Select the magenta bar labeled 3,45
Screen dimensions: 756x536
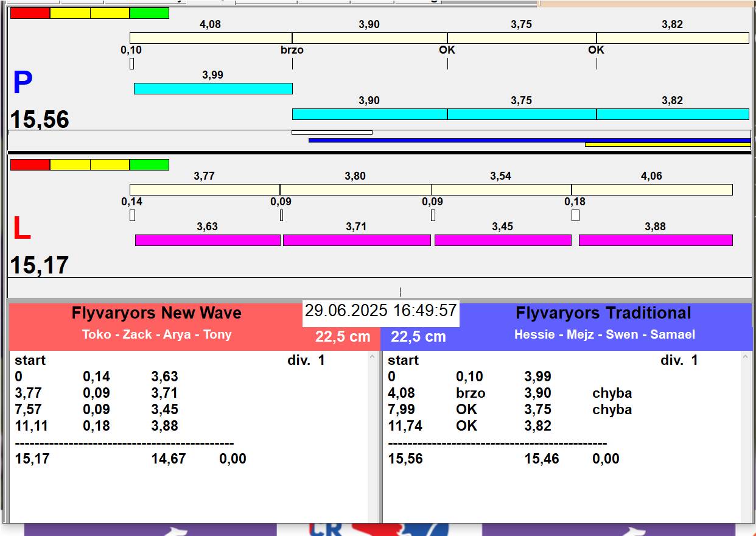tap(503, 240)
